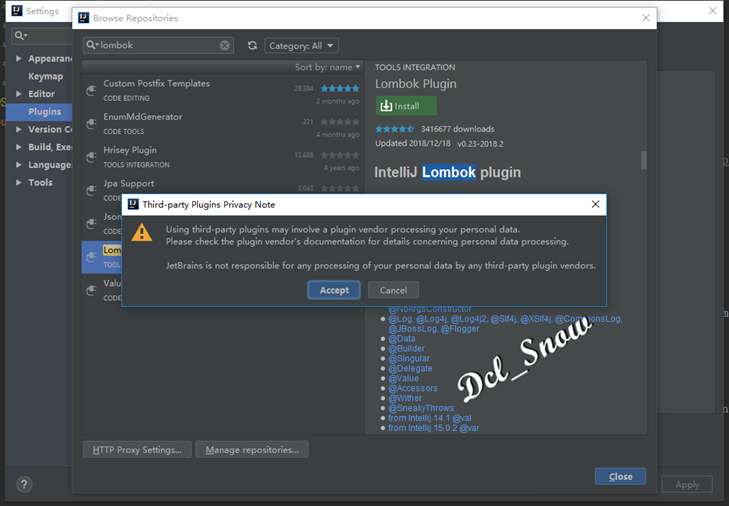Accept the third-party plugins privacy note
The height and width of the screenshot is (506, 729).
click(334, 290)
